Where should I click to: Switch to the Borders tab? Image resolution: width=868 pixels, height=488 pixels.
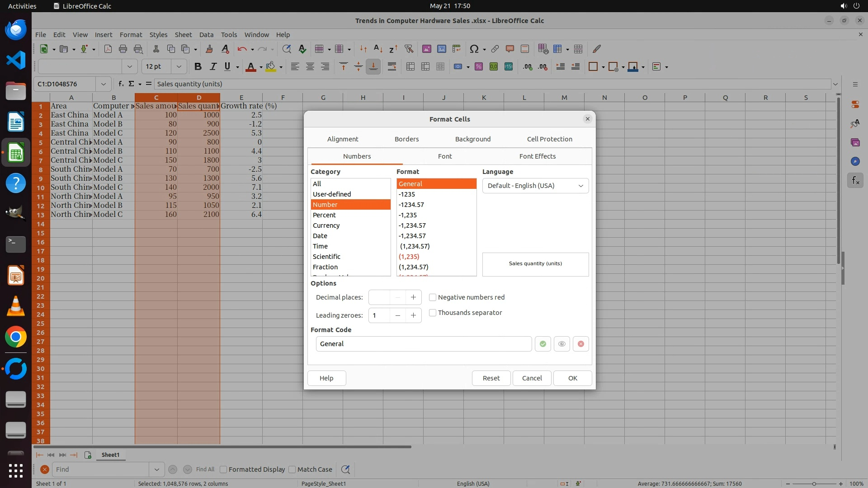pos(406,139)
